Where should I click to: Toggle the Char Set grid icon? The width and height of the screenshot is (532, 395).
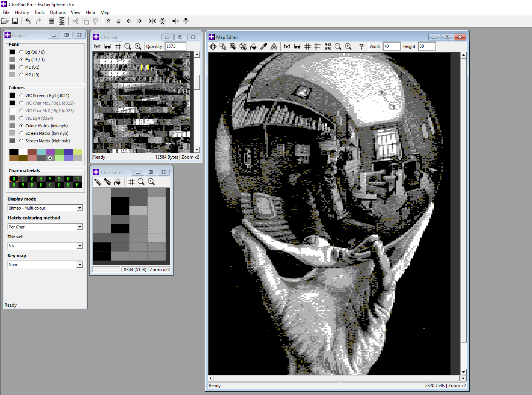[118, 46]
